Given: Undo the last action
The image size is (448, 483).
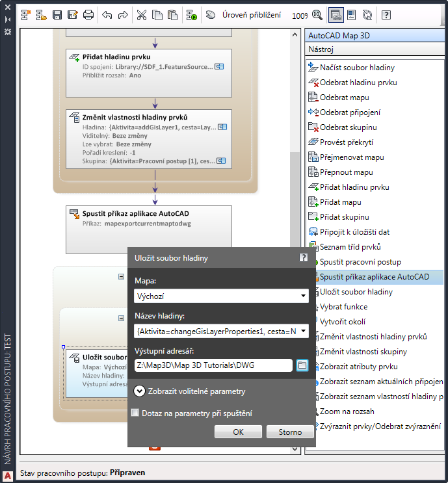Looking at the screenshot, I should coord(107,15).
